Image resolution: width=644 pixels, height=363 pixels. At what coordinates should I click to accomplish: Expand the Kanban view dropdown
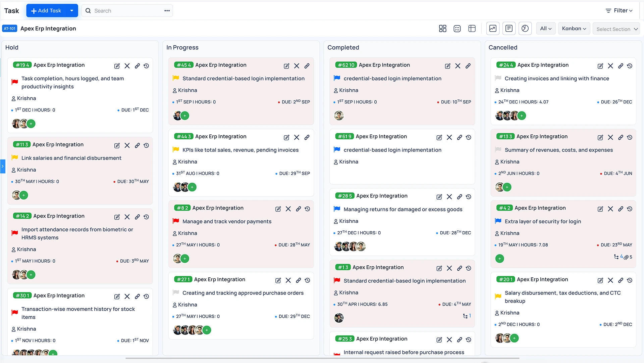[574, 29]
